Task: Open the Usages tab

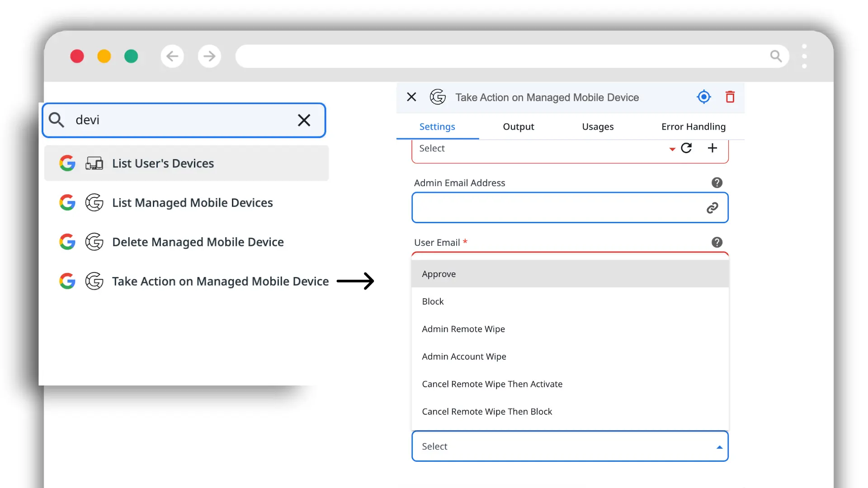Action: pyautogui.click(x=598, y=127)
